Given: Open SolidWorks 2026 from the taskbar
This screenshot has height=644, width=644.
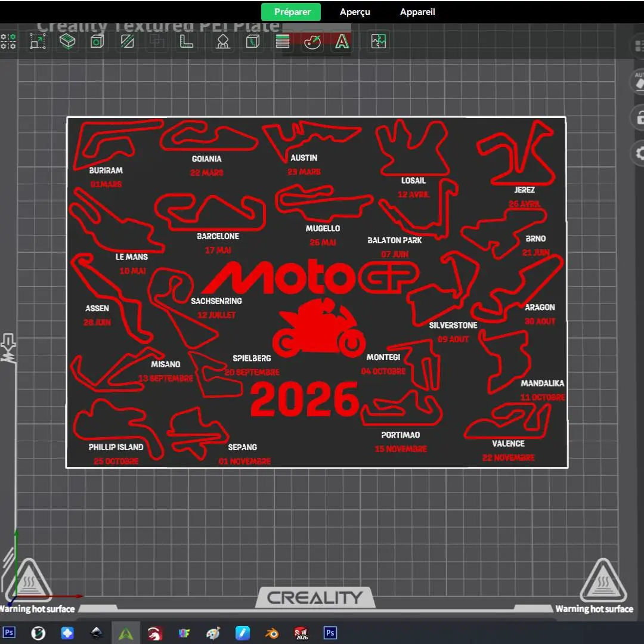Looking at the screenshot, I should pyautogui.click(x=301, y=633).
